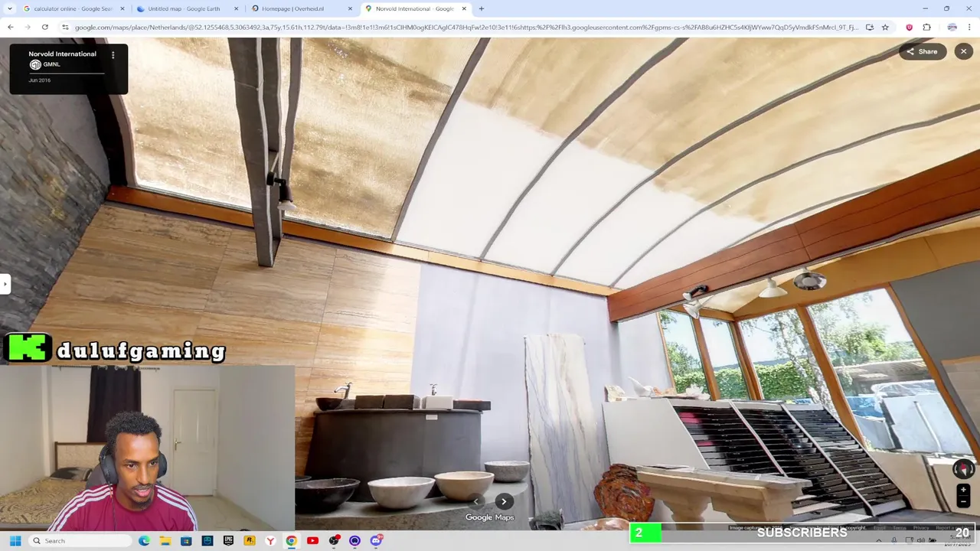Close the Homepage Overheid.nl tab
The image size is (980, 551).
click(x=350, y=8)
